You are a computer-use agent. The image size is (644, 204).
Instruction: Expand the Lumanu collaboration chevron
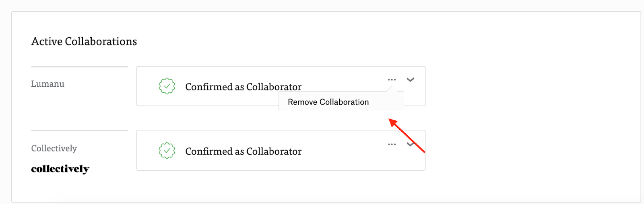pos(410,80)
